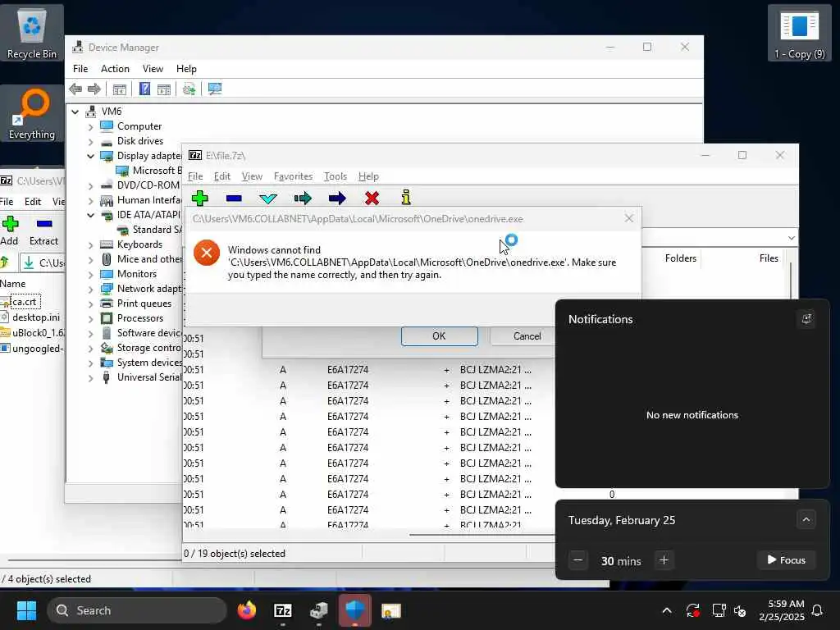Collapse the calendar chevron beside Tuesday, February 25

click(806, 519)
